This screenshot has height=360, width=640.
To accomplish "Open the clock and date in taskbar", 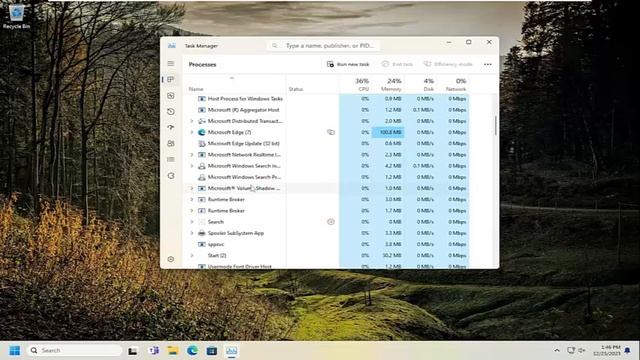I will 608,350.
